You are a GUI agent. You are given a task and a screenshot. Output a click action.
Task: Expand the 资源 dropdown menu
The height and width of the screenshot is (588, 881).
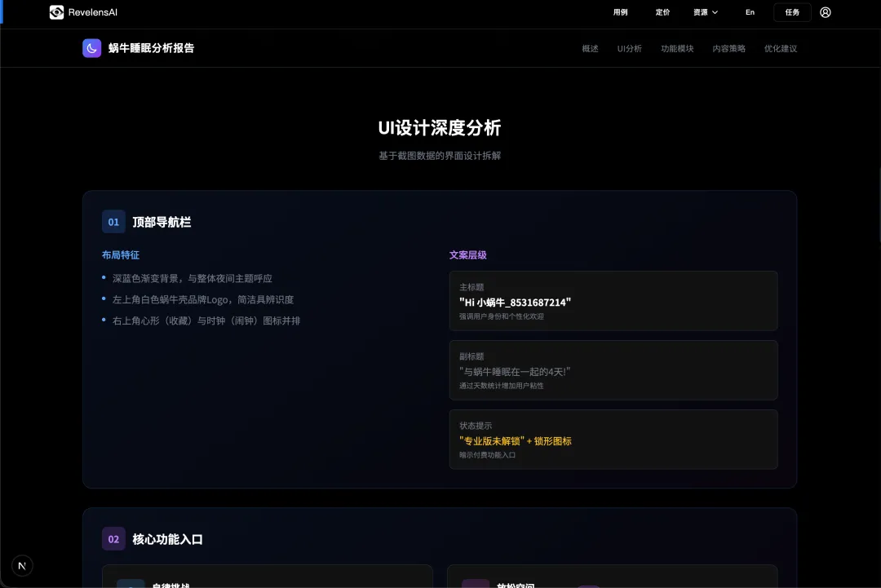pyautogui.click(x=705, y=12)
